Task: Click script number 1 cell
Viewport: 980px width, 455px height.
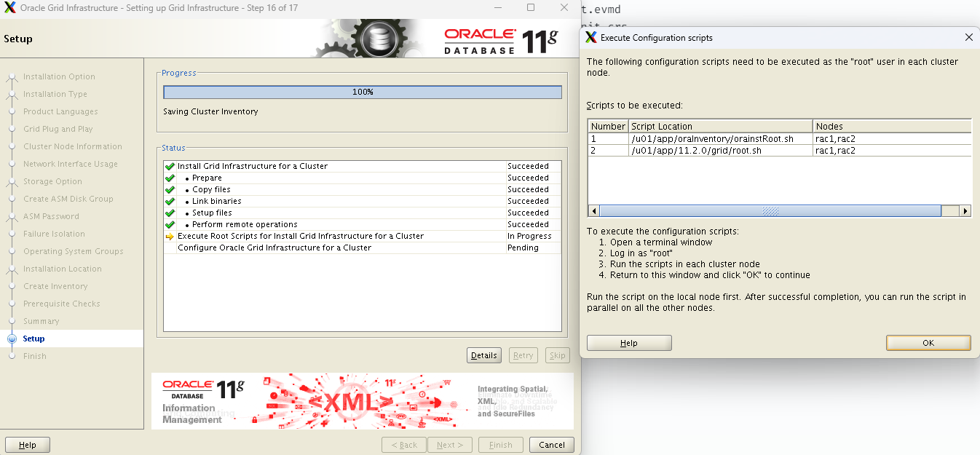Action: pyautogui.click(x=609, y=138)
